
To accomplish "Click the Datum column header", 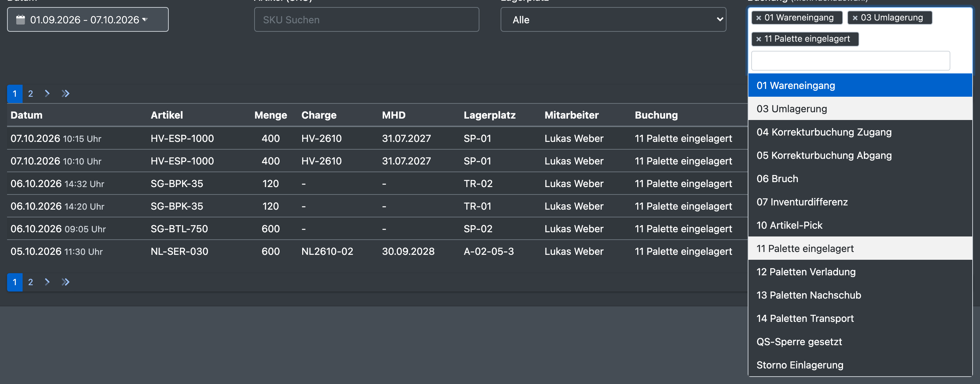I will (26, 115).
